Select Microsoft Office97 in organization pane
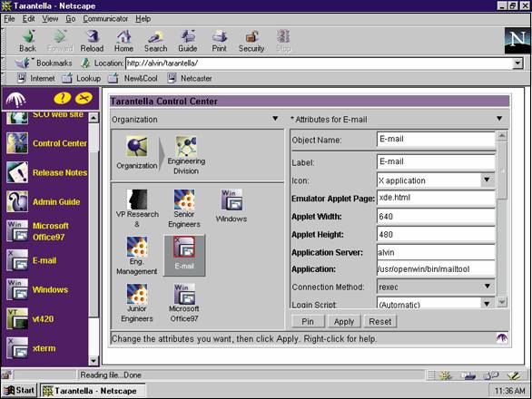 tap(184, 303)
